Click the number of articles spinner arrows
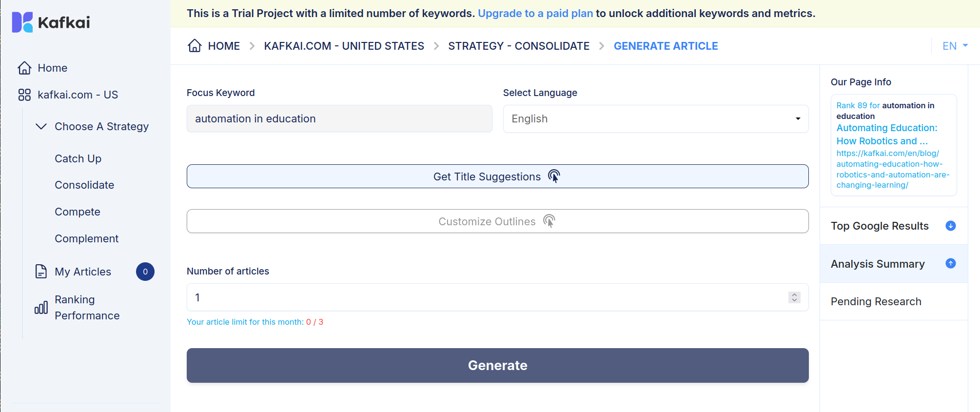 [x=794, y=297]
